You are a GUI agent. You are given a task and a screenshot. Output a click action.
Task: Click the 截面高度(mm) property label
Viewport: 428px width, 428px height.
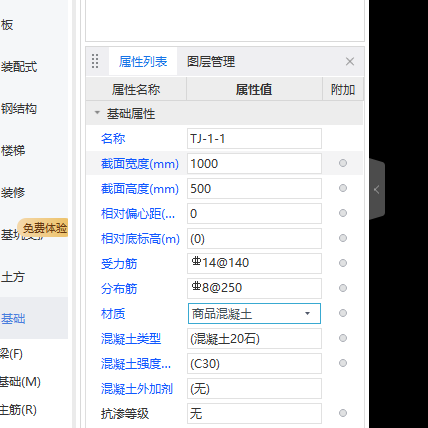(140, 189)
